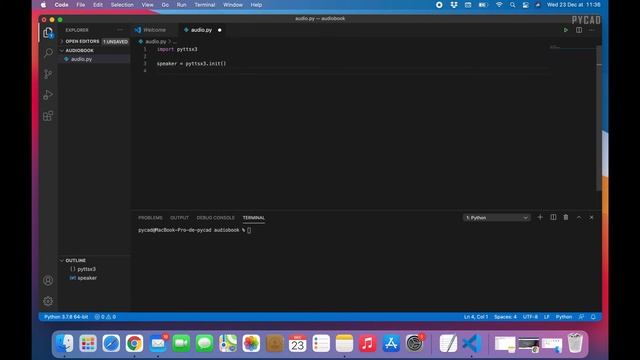Open the Terminal menu
This screenshot has height=360, width=640.
(204, 5)
